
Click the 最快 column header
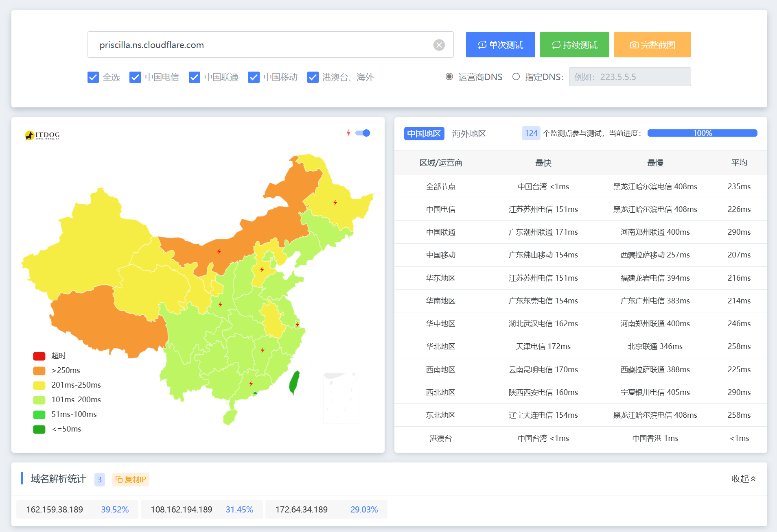[543, 163]
